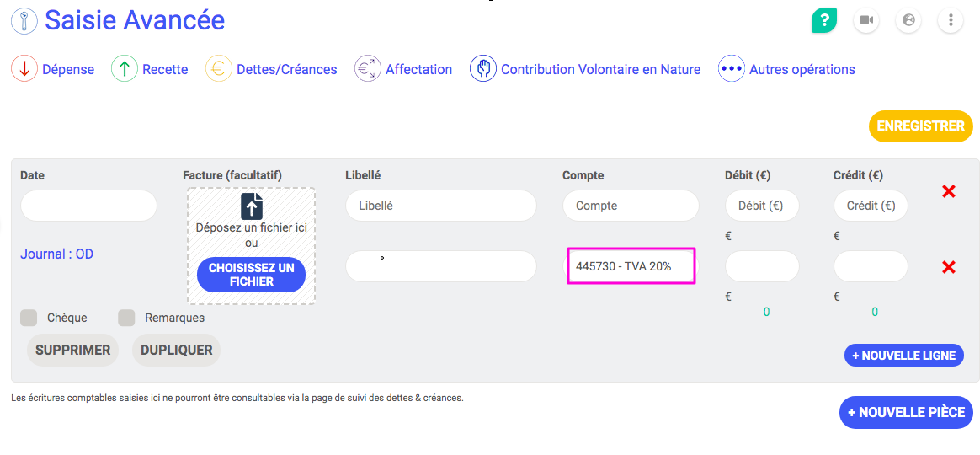Image resolution: width=980 pixels, height=455 pixels.
Task: Open the video tutorial camera icon
Action: click(865, 20)
